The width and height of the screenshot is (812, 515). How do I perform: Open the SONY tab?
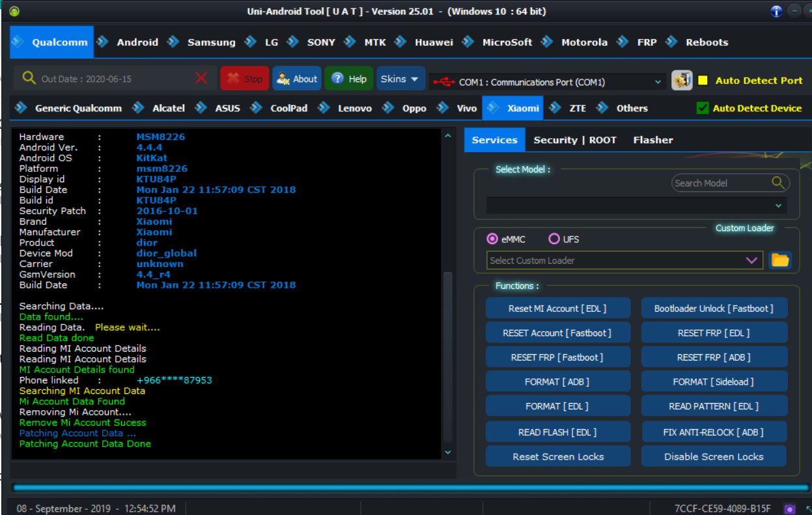tap(313, 42)
